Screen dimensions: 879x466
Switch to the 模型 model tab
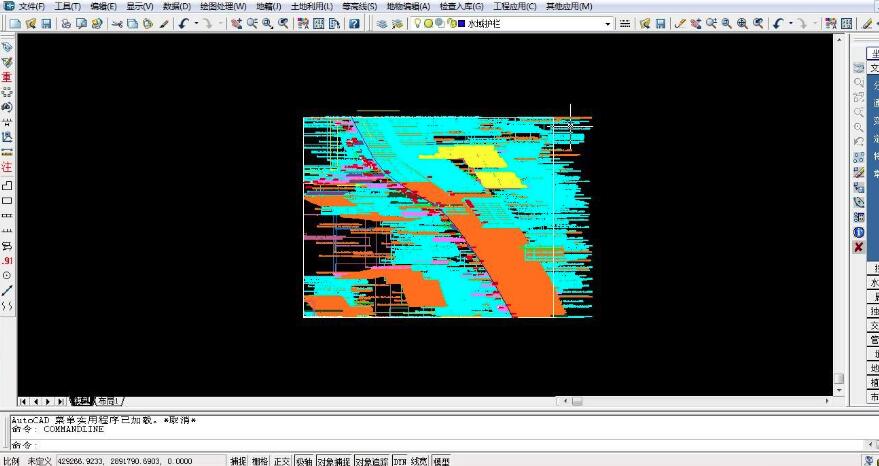pyautogui.click(x=81, y=402)
